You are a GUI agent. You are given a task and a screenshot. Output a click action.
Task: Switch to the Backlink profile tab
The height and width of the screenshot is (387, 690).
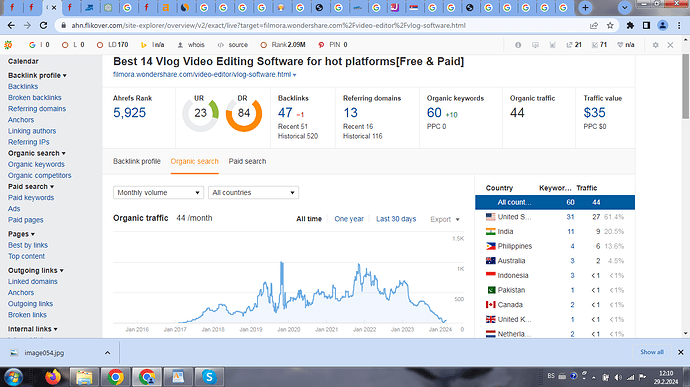[137, 161]
